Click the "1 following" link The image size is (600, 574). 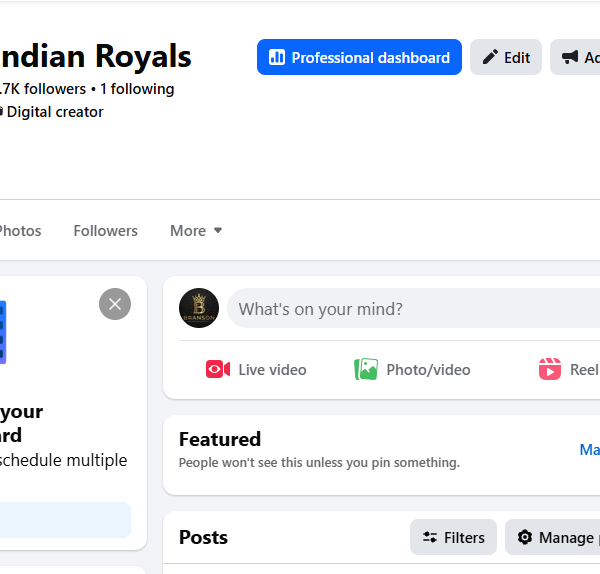click(137, 89)
